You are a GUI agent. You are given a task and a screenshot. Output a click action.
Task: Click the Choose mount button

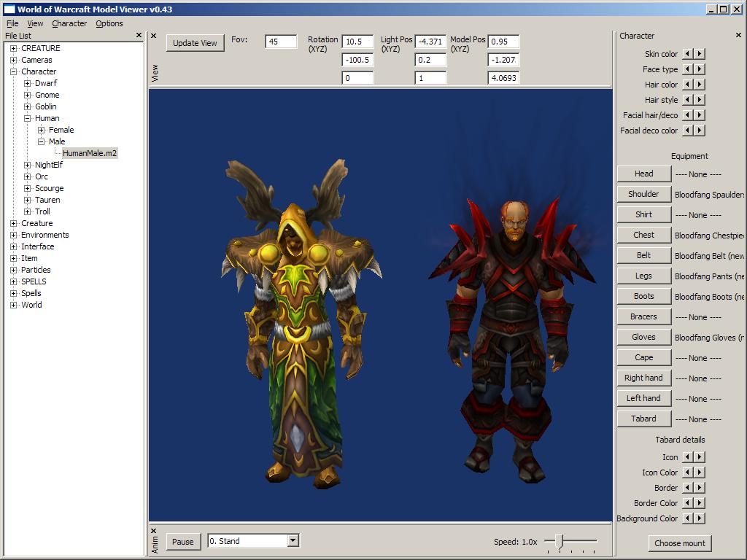(680, 542)
